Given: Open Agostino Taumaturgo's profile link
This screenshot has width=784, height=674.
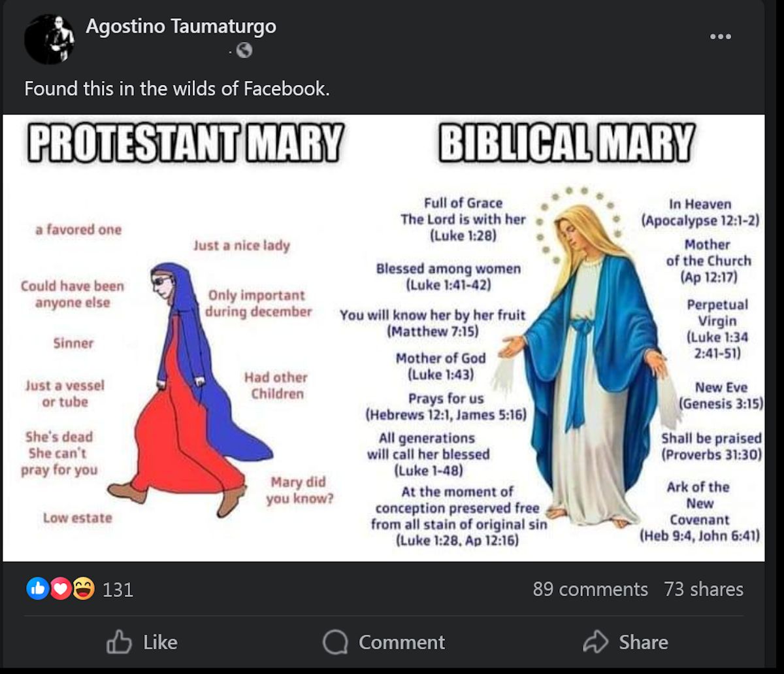Looking at the screenshot, I should [180, 27].
